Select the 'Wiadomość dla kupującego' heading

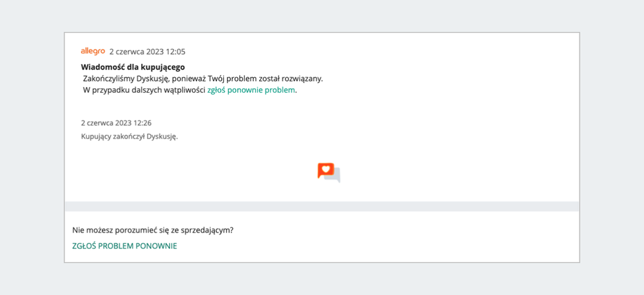pos(133,67)
